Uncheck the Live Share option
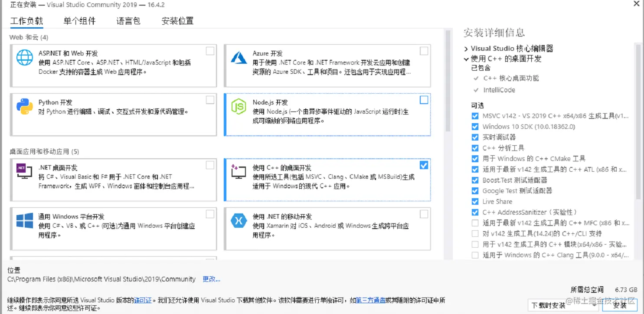 click(475, 202)
